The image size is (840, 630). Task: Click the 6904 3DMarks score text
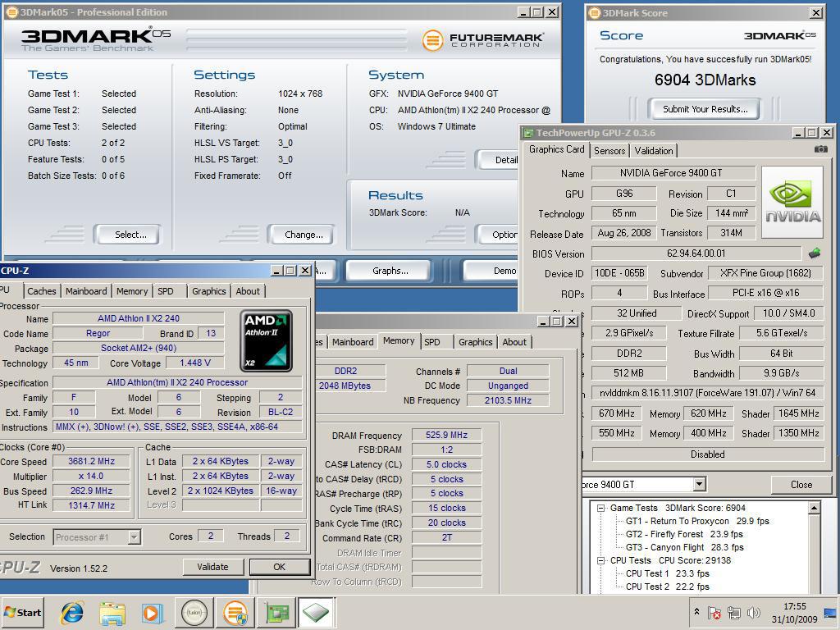click(705, 80)
